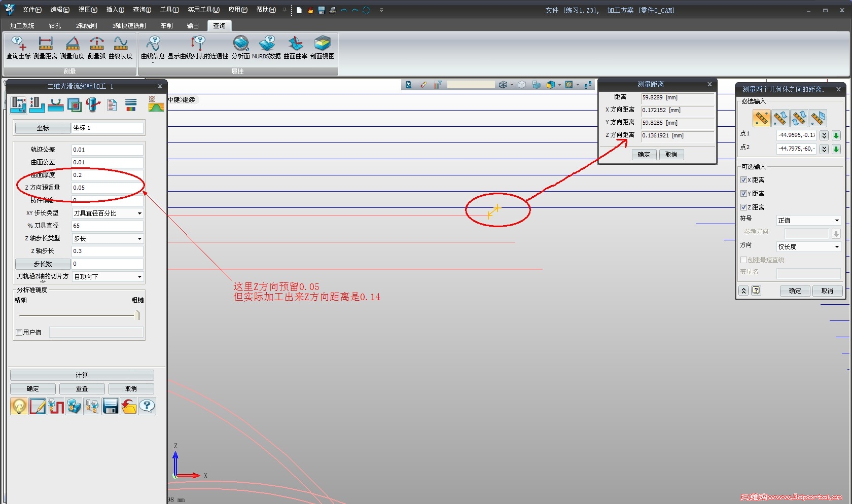The image size is (852, 504).
Task: Pick point 1 with its green arrow button
Action: [836, 135]
